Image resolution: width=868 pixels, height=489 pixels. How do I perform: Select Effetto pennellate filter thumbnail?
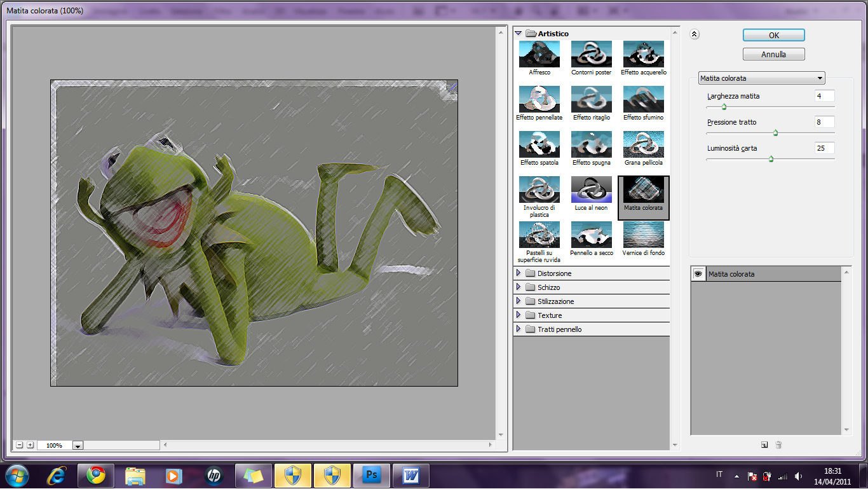[x=539, y=99]
